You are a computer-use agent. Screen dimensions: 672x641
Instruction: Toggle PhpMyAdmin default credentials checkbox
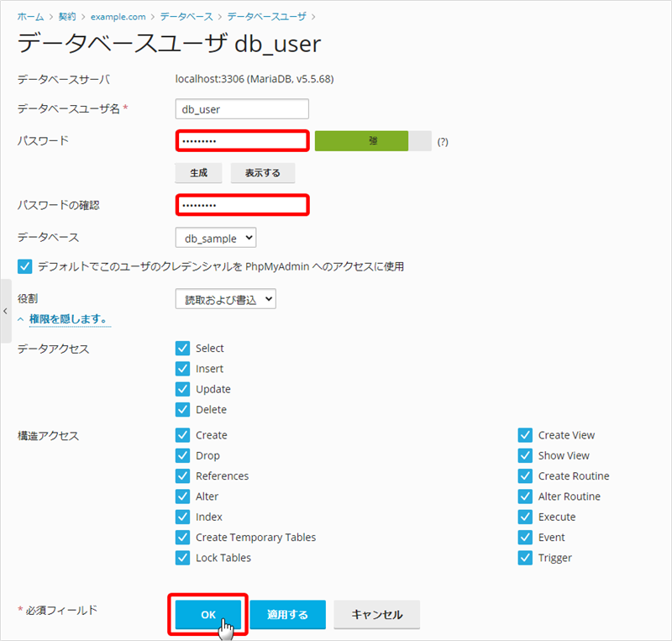(25, 266)
